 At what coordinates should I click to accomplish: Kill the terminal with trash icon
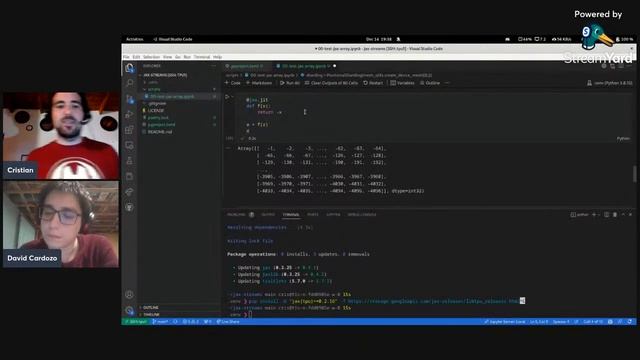click(x=615, y=214)
